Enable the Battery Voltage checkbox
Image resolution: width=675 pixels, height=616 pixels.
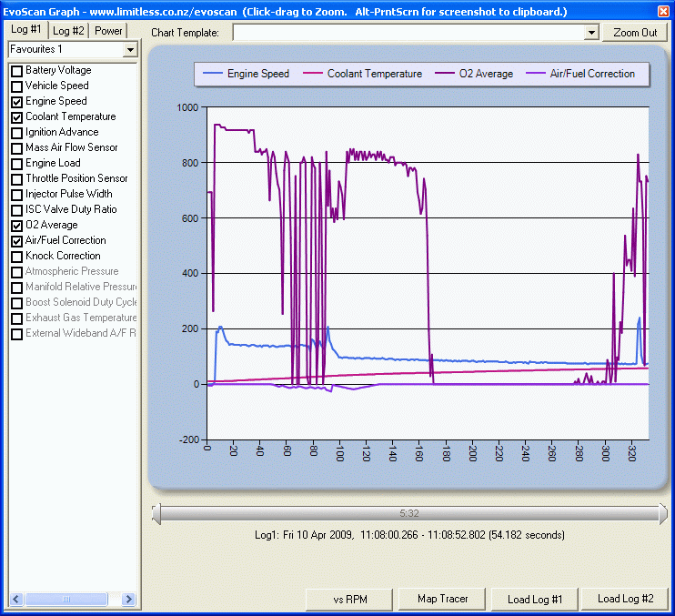pos(16,71)
